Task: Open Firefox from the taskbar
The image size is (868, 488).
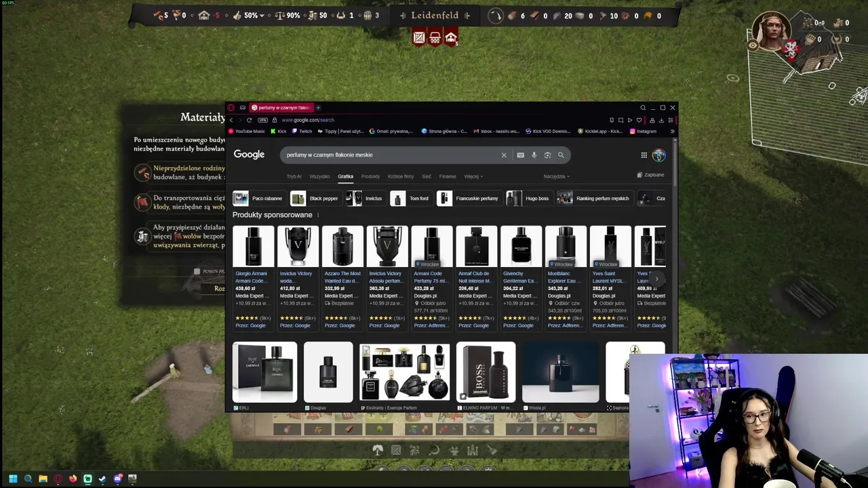Action: [x=73, y=479]
